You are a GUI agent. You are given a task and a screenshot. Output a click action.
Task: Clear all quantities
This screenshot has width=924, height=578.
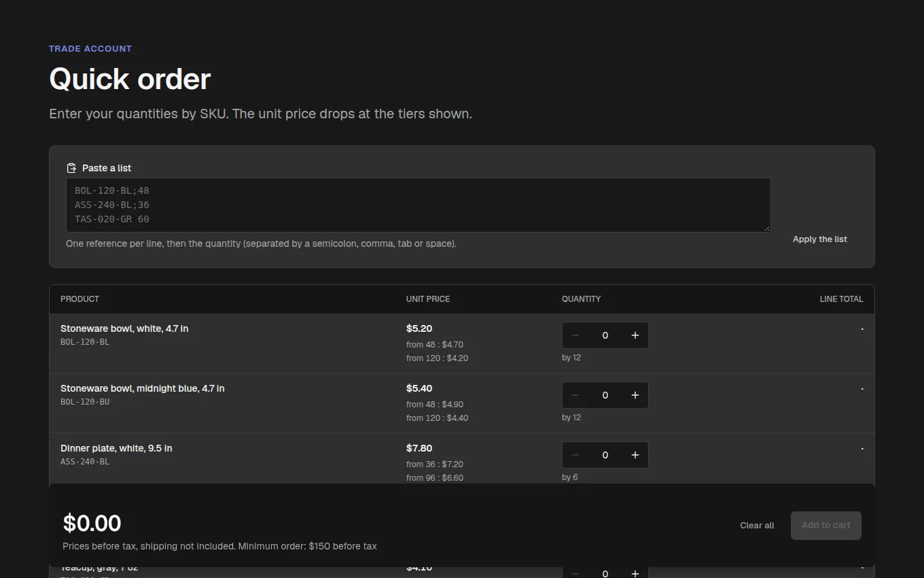757,526
